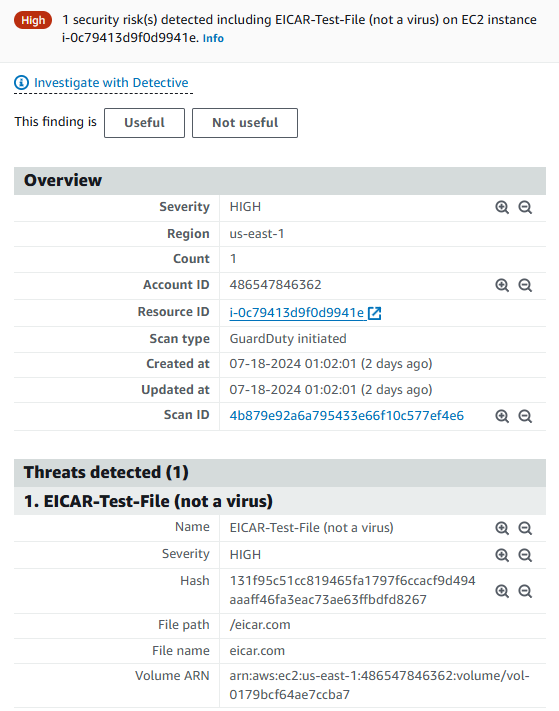Include threat Name filter via plus magnifier
The height and width of the screenshot is (711, 559).
pyautogui.click(x=502, y=528)
